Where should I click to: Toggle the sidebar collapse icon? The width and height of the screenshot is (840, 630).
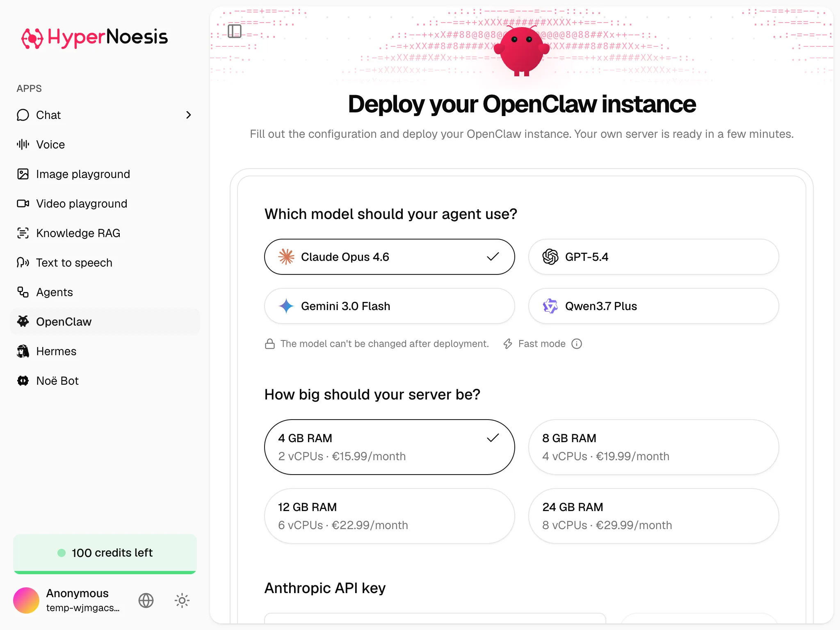pos(235,31)
